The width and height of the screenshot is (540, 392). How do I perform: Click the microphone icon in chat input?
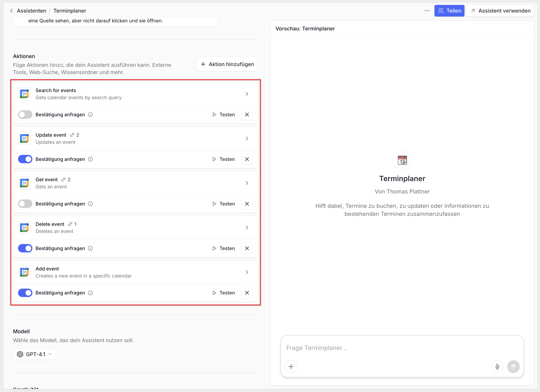(x=497, y=367)
